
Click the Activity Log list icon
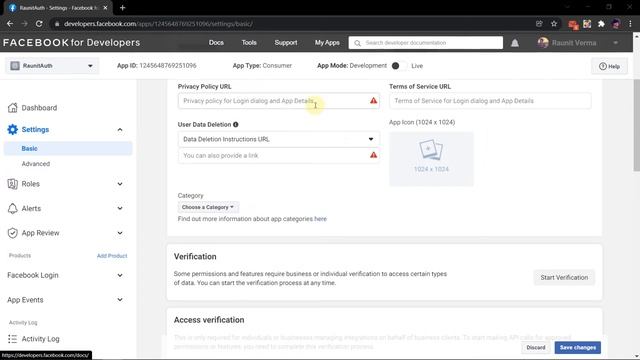tap(13, 339)
